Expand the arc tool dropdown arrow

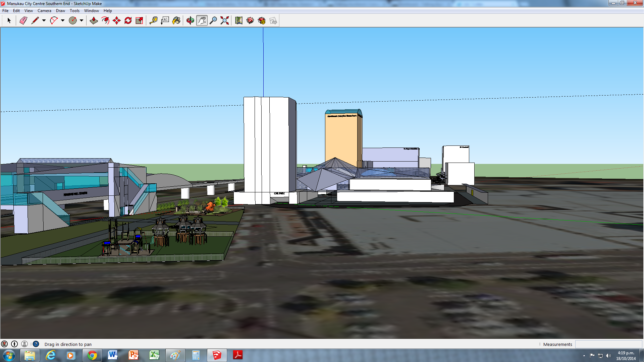[x=63, y=21]
